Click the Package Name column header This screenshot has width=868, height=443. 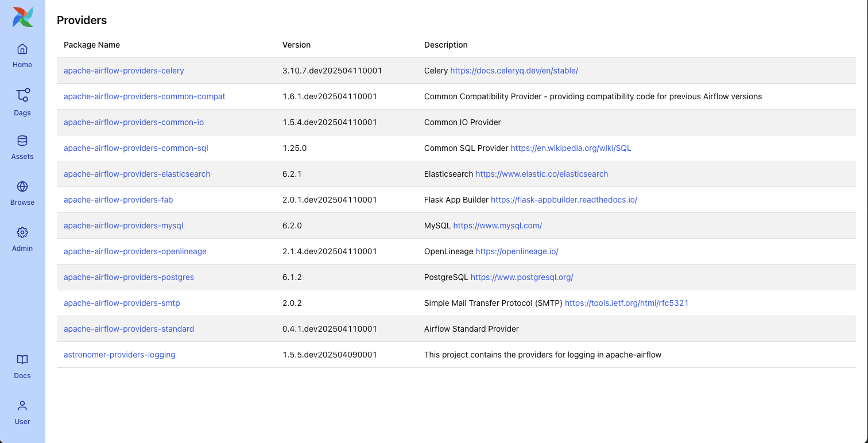(92, 45)
